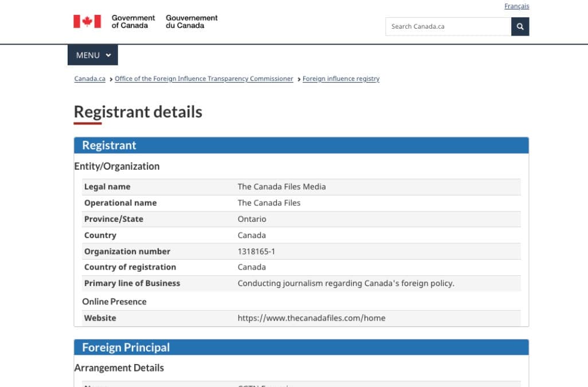Click organization number 1318165-1
588x387 pixels.
256,251
